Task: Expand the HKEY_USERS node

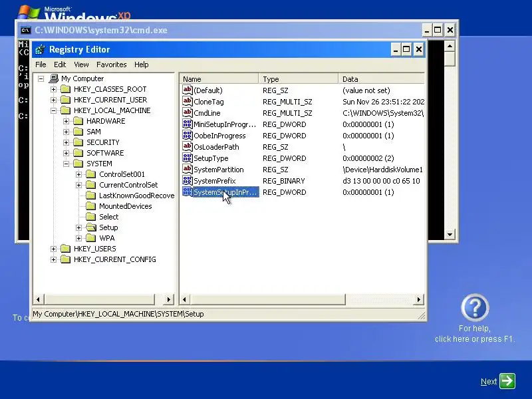Action: point(54,249)
